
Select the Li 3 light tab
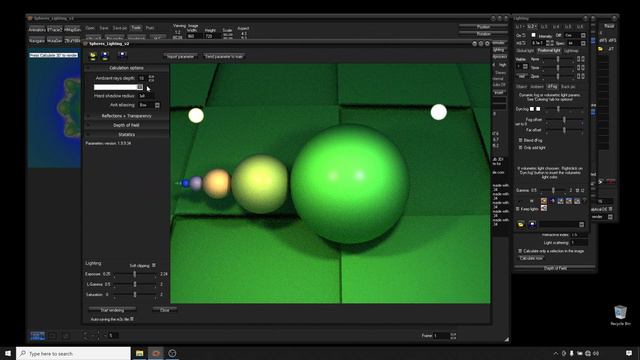(x=544, y=27)
